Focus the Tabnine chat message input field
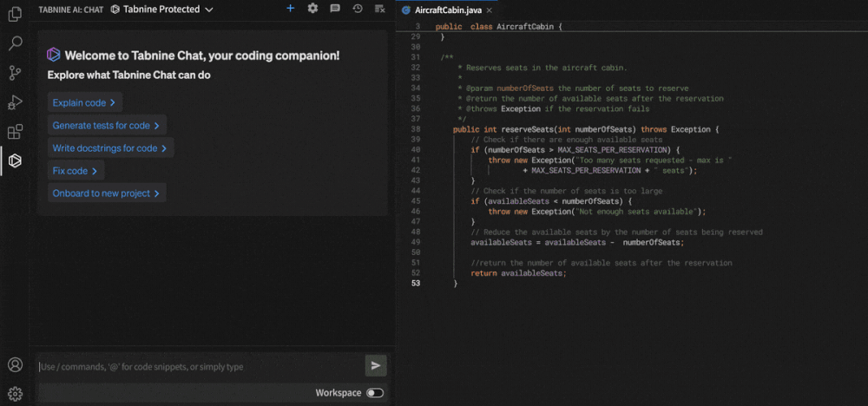868x406 pixels. 198,366
